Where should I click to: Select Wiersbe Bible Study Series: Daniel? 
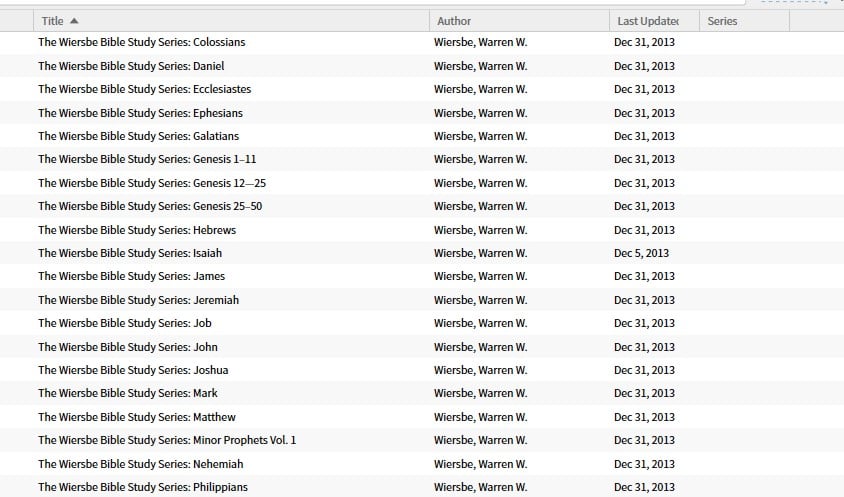coord(131,66)
